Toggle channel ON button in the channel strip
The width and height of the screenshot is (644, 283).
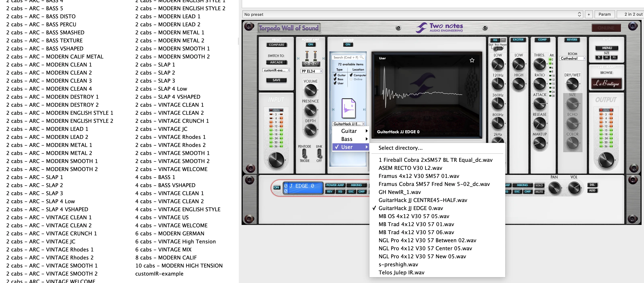(x=276, y=187)
